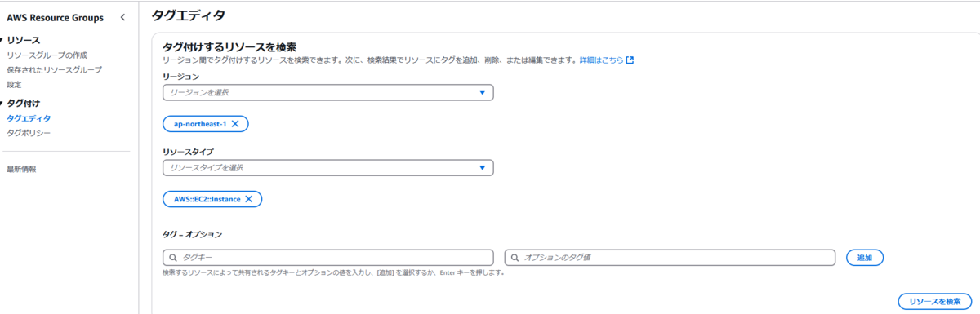Focus the オプションのタグ値 input field
Viewport: 980px width, 314px height.
tap(670, 258)
